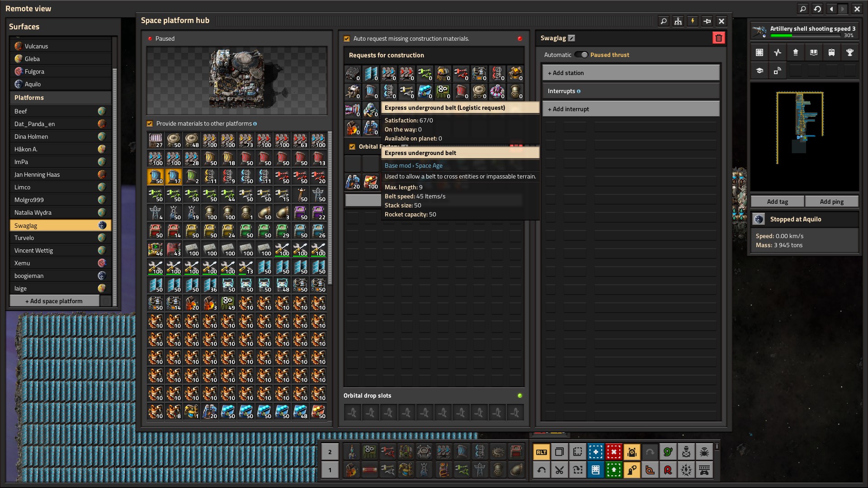Click the scissors cut tool
This screenshot has width=868, height=488.
point(559,470)
